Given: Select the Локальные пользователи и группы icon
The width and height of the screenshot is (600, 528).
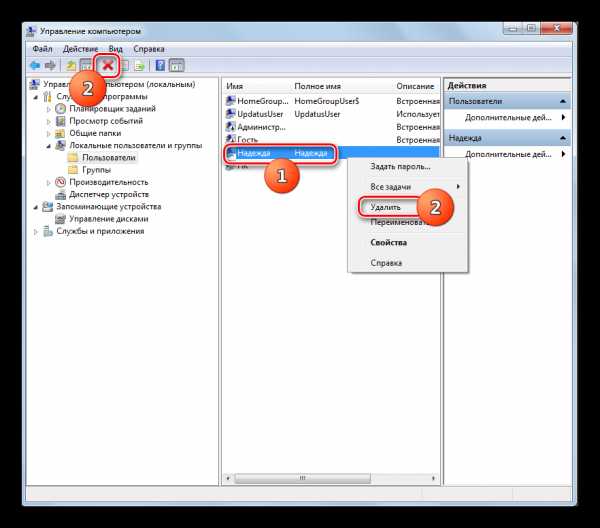Looking at the screenshot, I should coord(60,145).
